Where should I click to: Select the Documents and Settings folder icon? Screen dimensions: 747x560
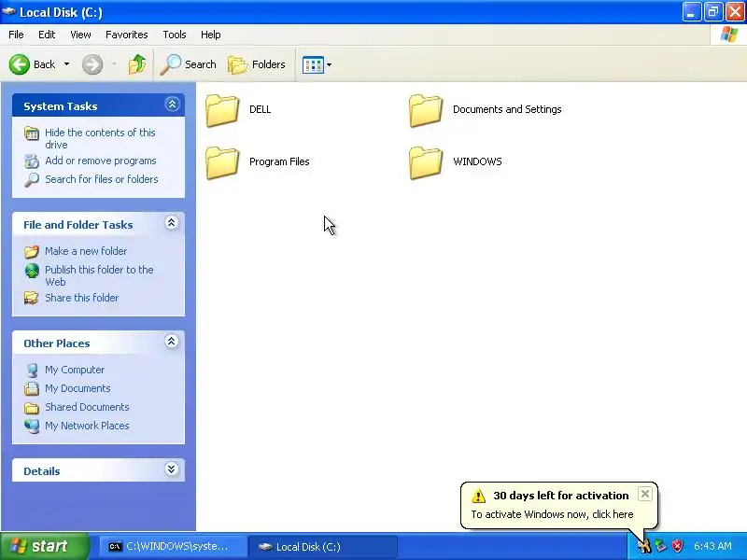[426, 110]
